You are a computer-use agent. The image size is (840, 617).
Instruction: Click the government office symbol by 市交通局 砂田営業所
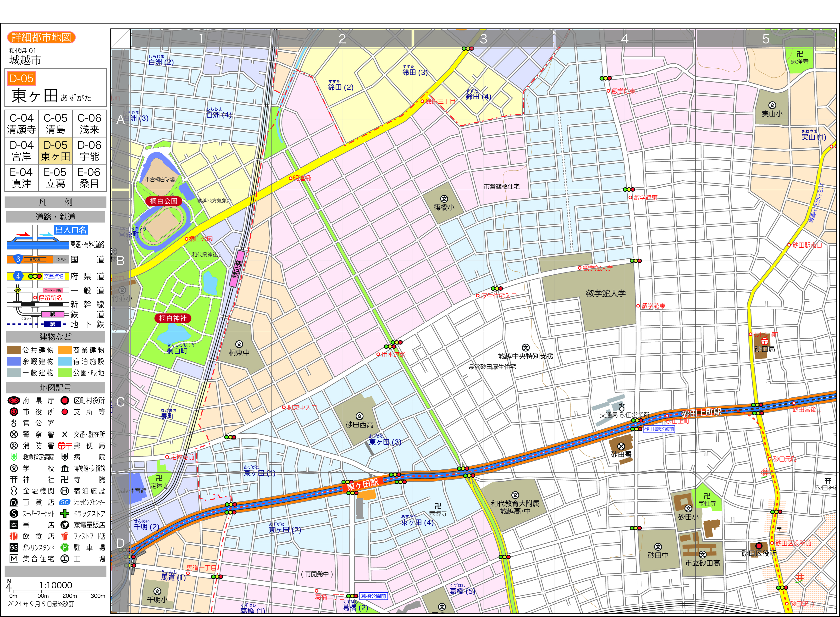pyautogui.click(x=622, y=407)
